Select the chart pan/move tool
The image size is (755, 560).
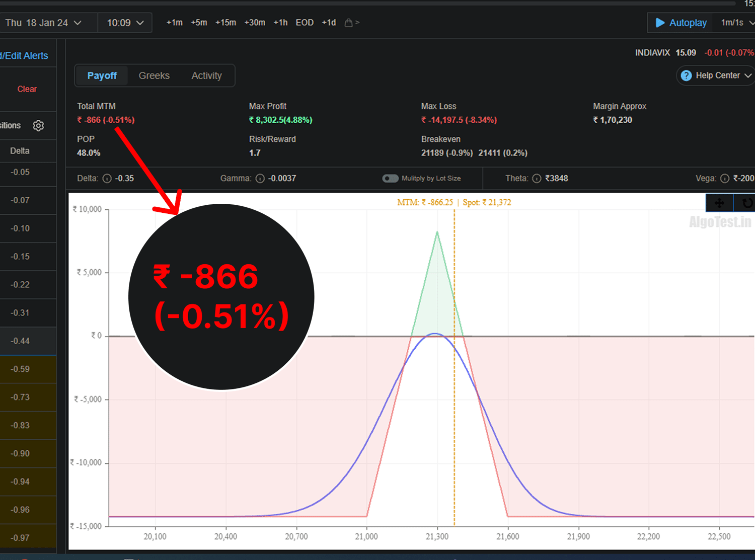(x=719, y=203)
